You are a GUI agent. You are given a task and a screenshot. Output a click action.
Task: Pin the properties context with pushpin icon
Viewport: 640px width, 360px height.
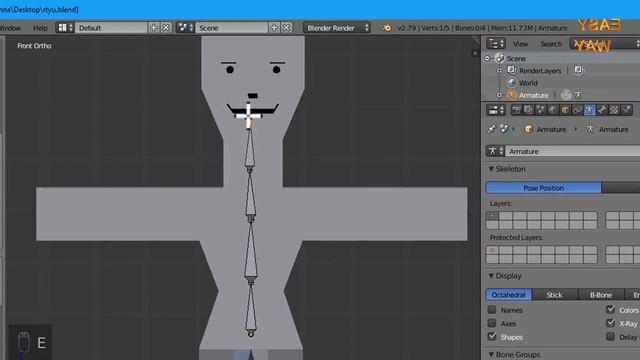click(491, 129)
